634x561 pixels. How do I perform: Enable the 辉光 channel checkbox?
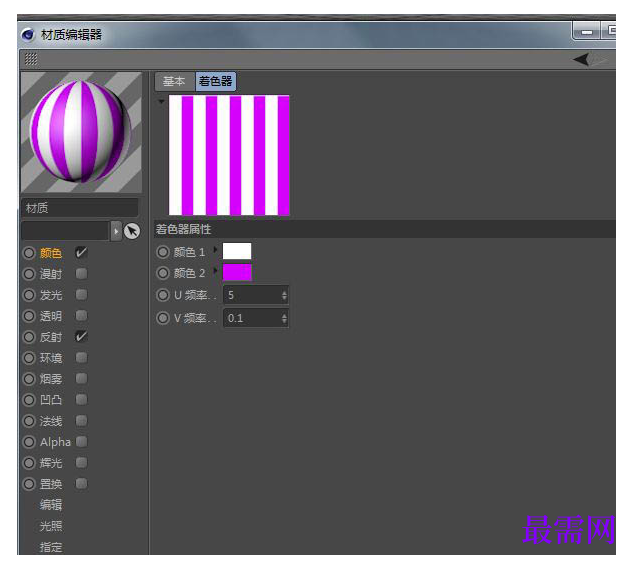(x=81, y=463)
